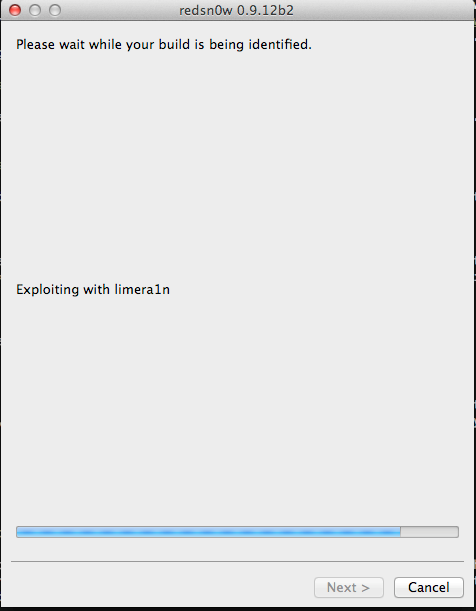Image resolution: width=476 pixels, height=611 pixels.
Task: Click the gray minimize window button
Action: [35, 10]
